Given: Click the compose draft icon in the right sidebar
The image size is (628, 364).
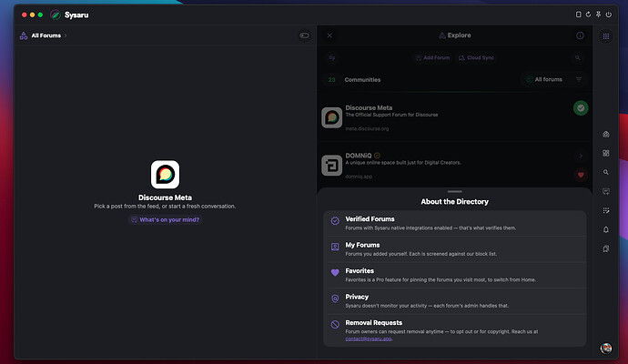Looking at the screenshot, I should [x=606, y=210].
